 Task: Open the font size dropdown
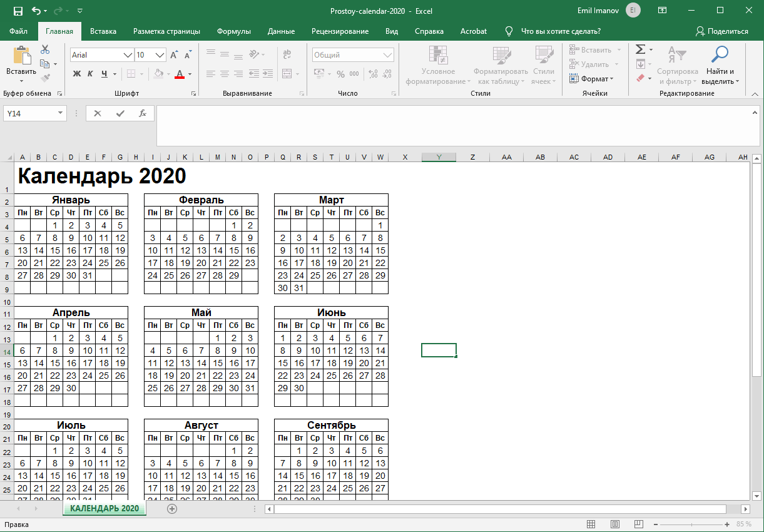pos(160,55)
